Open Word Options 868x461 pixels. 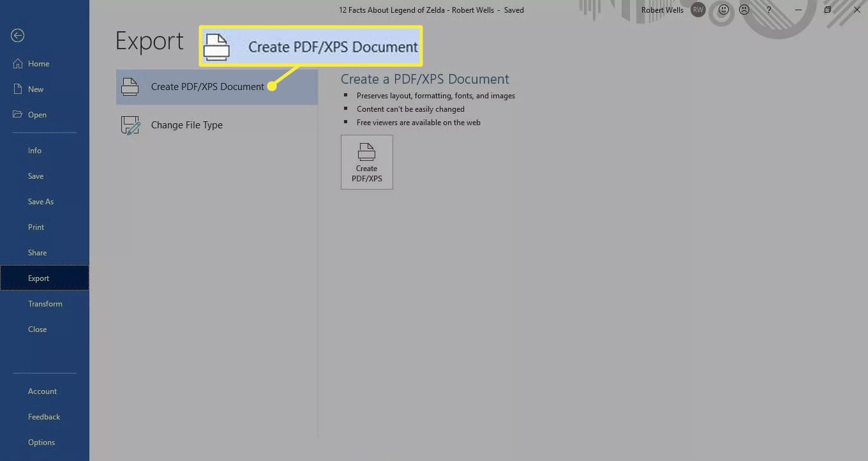(45, 442)
